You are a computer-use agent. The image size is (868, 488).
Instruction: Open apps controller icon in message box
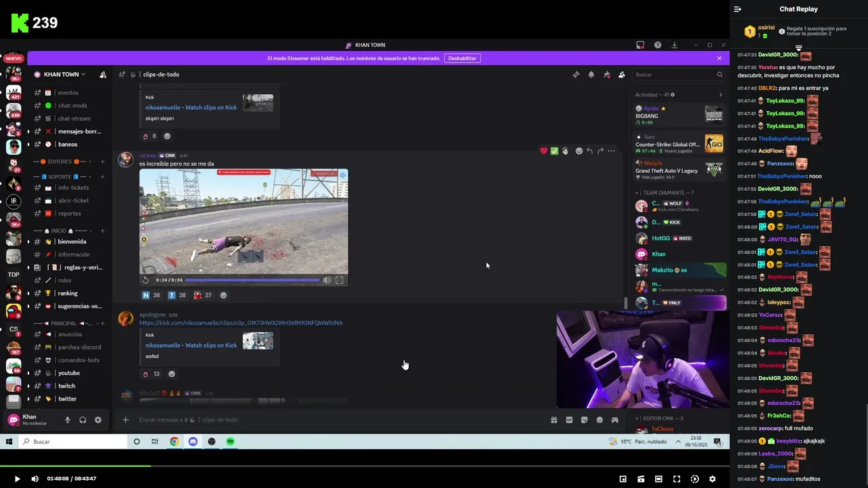(x=615, y=420)
